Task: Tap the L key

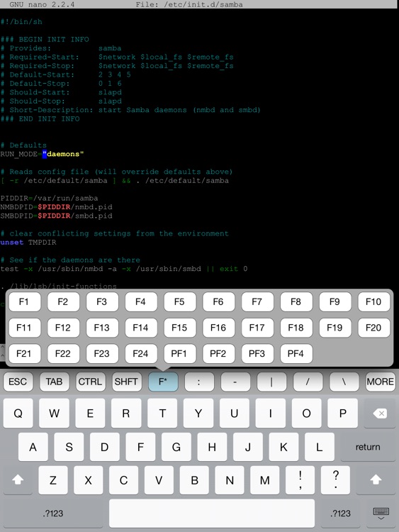Action: tap(320, 447)
